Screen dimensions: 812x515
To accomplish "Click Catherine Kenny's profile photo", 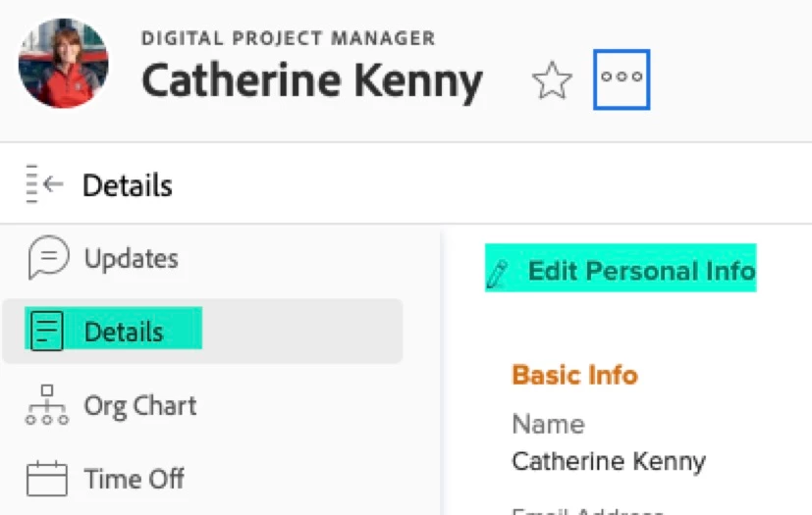I will [x=64, y=63].
